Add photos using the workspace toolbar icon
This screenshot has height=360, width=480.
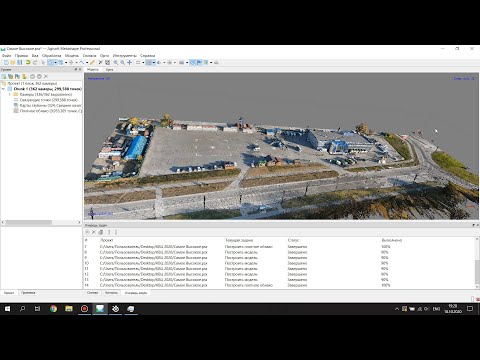coord(10,76)
